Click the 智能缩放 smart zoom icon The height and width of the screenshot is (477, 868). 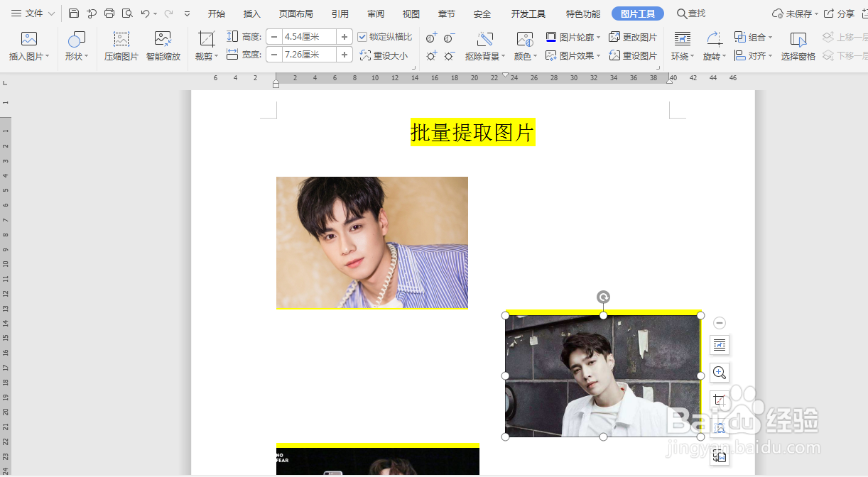coord(164,45)
